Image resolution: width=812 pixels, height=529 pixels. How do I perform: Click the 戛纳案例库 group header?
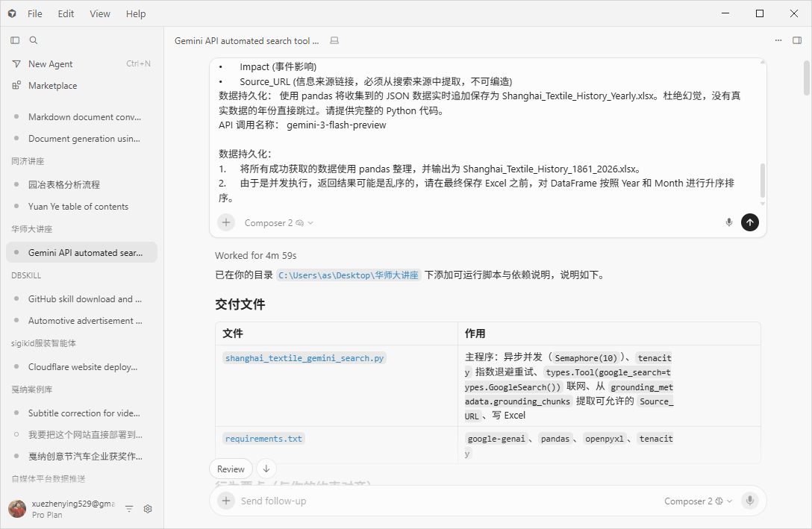(32, 389)
